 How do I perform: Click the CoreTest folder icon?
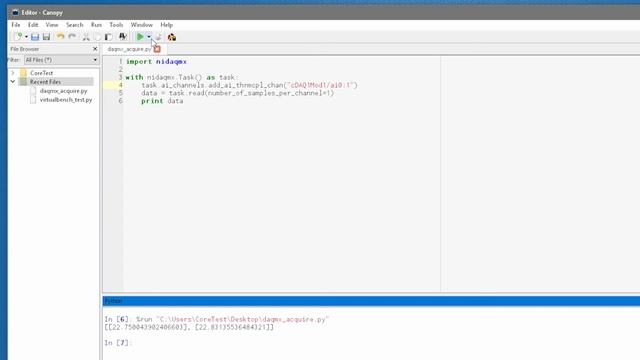coord(23,73)
